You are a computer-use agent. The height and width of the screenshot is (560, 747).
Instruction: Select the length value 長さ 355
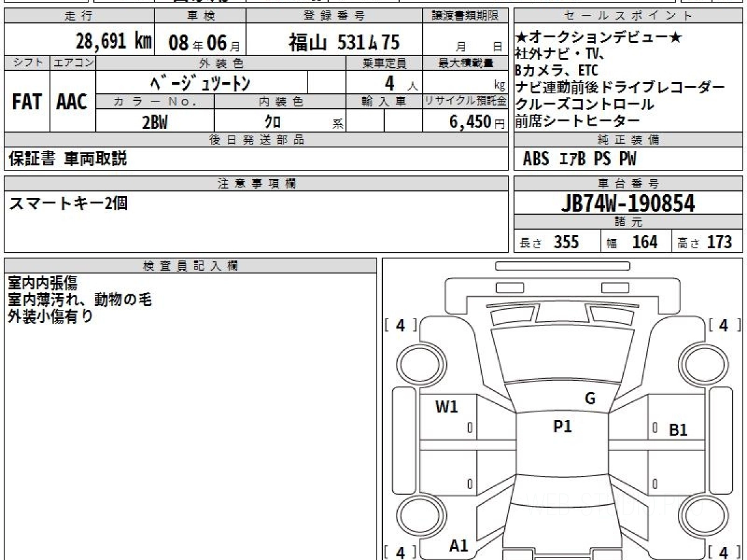point(549,242)
